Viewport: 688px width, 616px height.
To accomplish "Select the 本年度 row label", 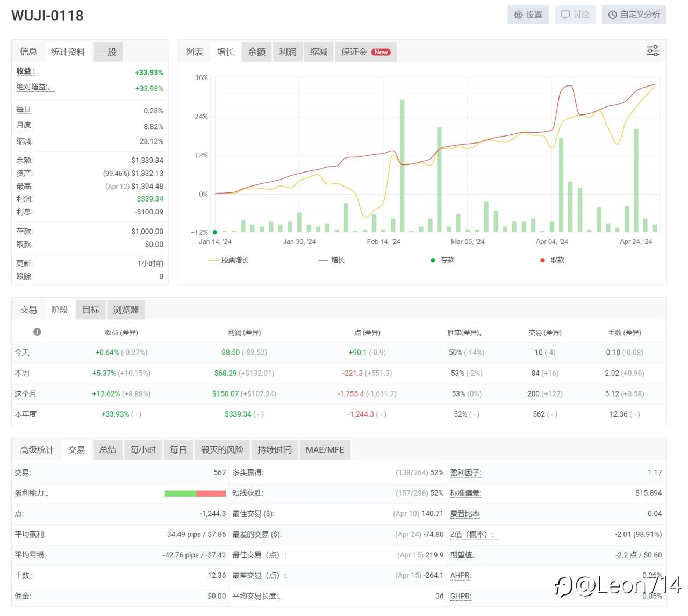I will 25,414.
